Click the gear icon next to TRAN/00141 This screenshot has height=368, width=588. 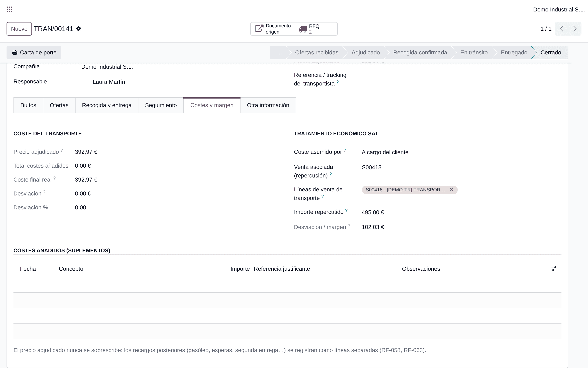coord(78,29)
